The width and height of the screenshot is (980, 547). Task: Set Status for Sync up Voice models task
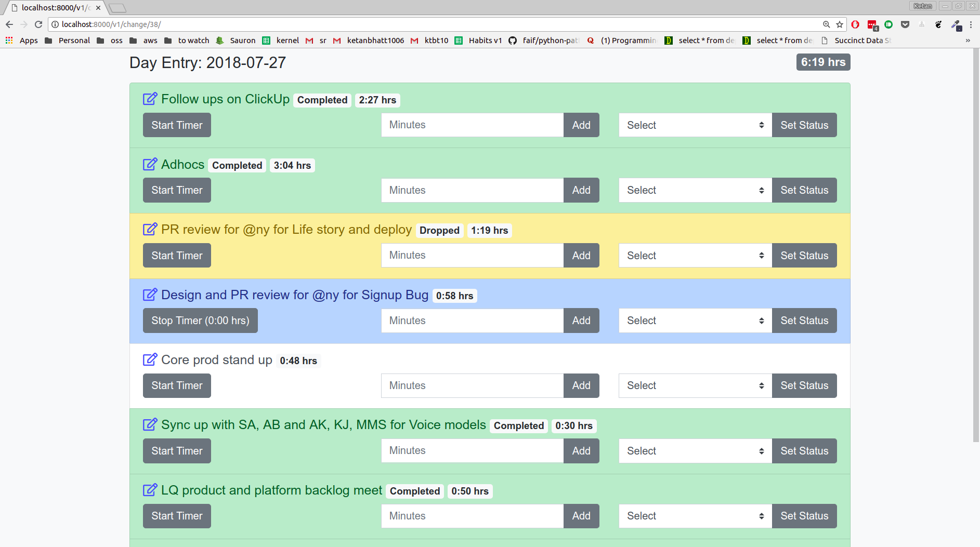(804, 451)
